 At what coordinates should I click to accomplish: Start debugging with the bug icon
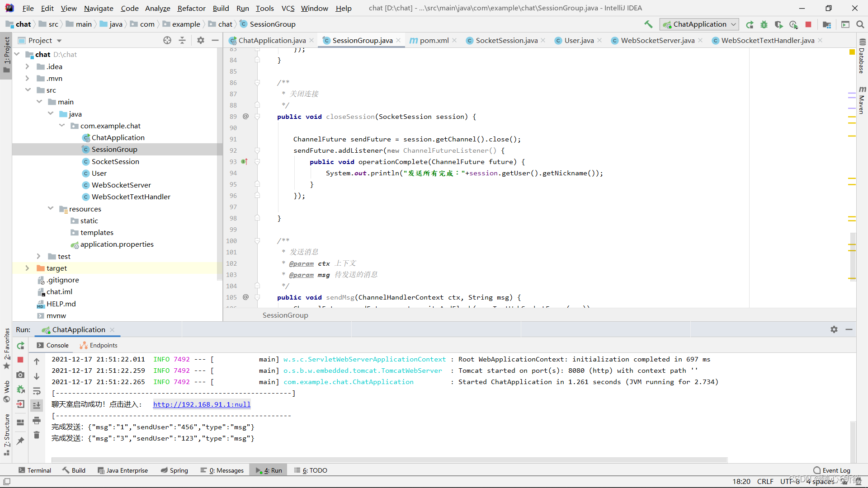764,24
